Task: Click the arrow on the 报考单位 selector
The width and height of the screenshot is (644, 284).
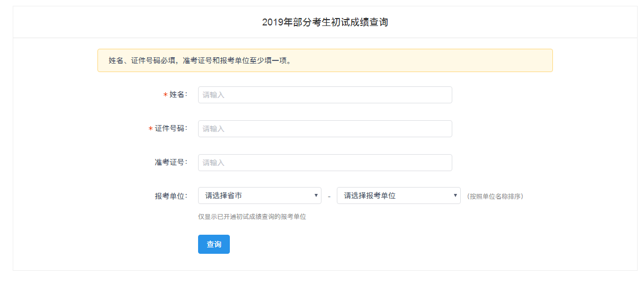Action: point(455,196)
